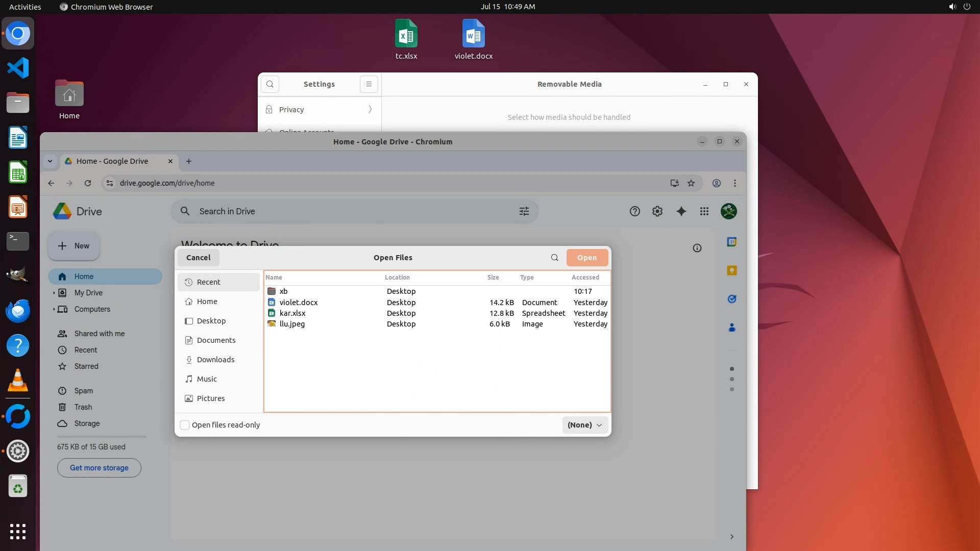Open Drive help question mark icon
980x551 pixels.
tap(634, 211)
